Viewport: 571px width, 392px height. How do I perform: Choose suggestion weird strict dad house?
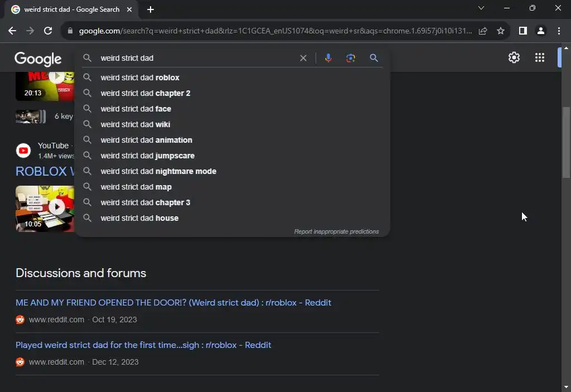[x=233, y=218]
